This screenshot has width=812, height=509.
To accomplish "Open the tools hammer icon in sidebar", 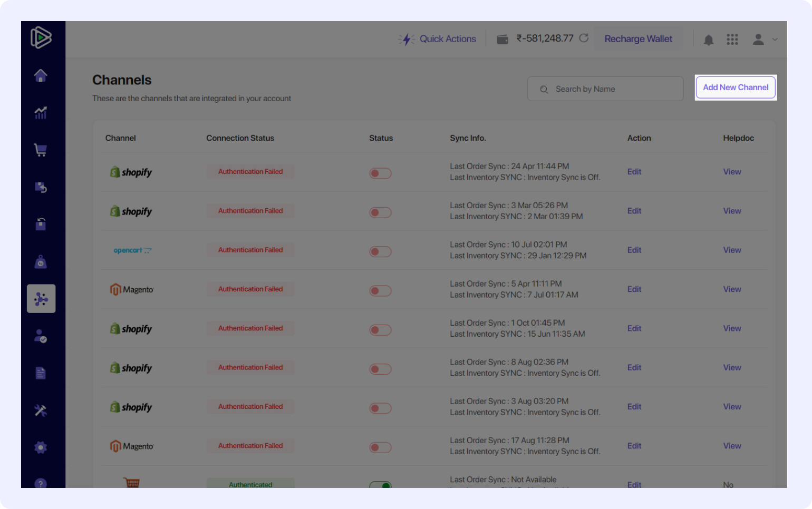I will coord(41,410).
